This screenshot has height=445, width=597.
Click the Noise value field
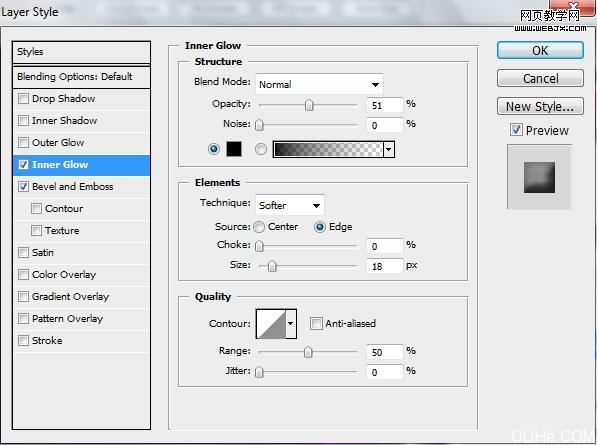point(385,125)
